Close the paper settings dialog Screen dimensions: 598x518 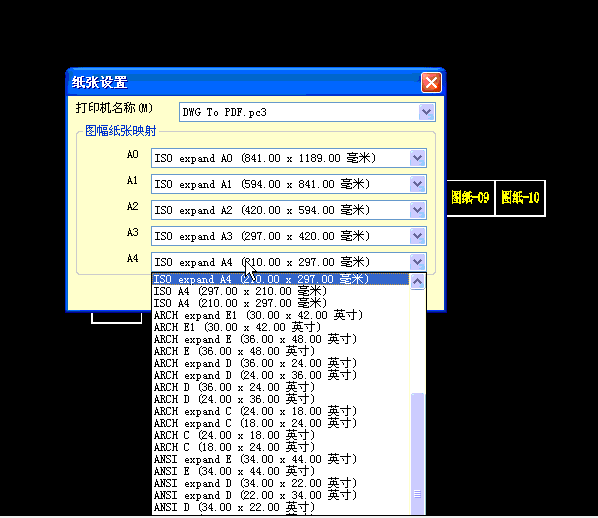click(x=431, y=82)
